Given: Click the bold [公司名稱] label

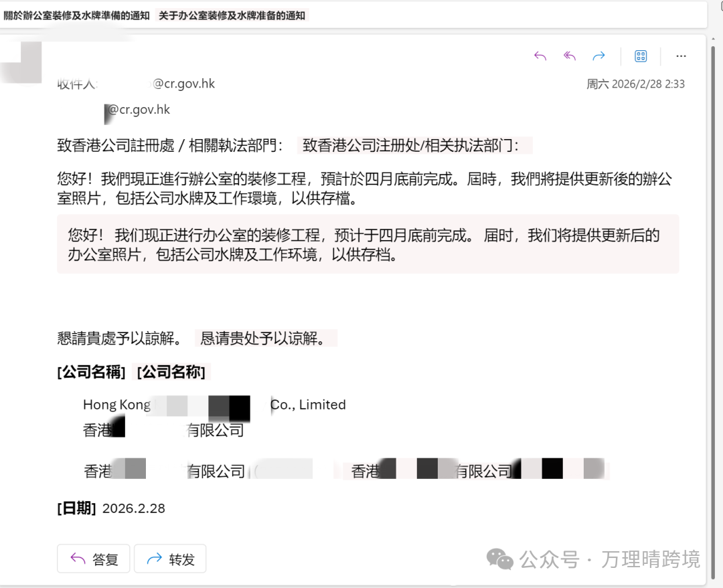Looking at the screenshot, I should [92, 373].
